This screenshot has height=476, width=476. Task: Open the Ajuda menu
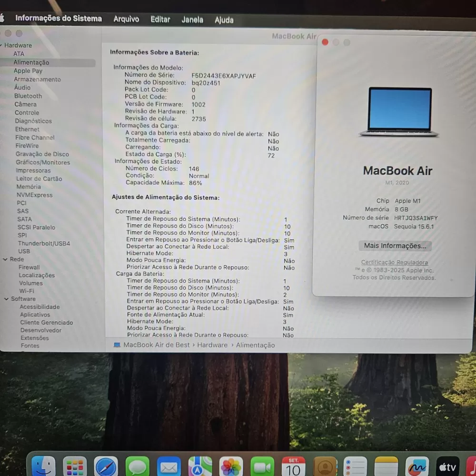(x=224, y=20)
